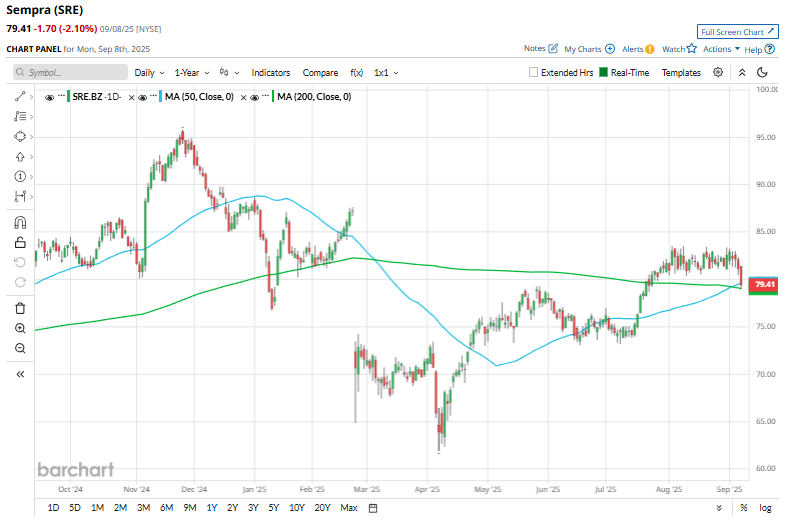
Task: Select the 3M time range
Action: point(144,508)
